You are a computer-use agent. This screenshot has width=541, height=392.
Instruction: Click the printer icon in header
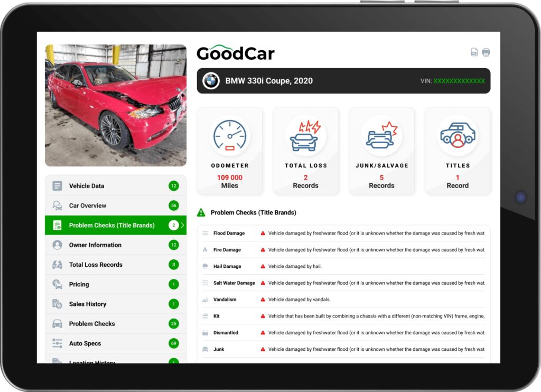pyautogui.click(x=486, y=52)
